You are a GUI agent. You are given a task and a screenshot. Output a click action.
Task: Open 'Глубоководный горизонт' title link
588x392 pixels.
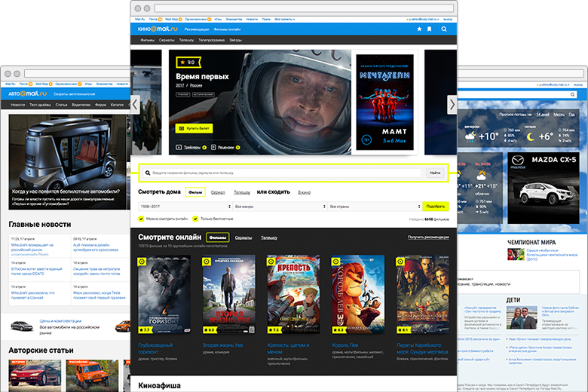tap(155, 348)
